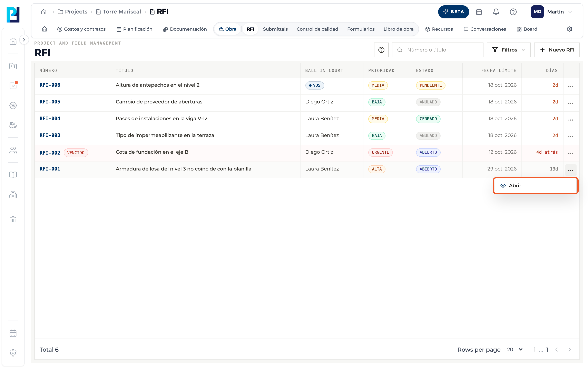This screenshot has height=368, width=588.
Task: Expand the sidebar with the chevron arrow
Action: click(24, 40)
